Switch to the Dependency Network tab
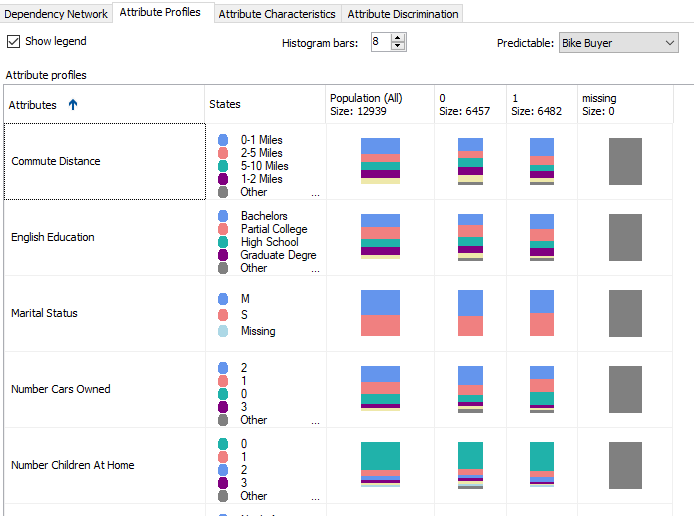 (55, 14)
